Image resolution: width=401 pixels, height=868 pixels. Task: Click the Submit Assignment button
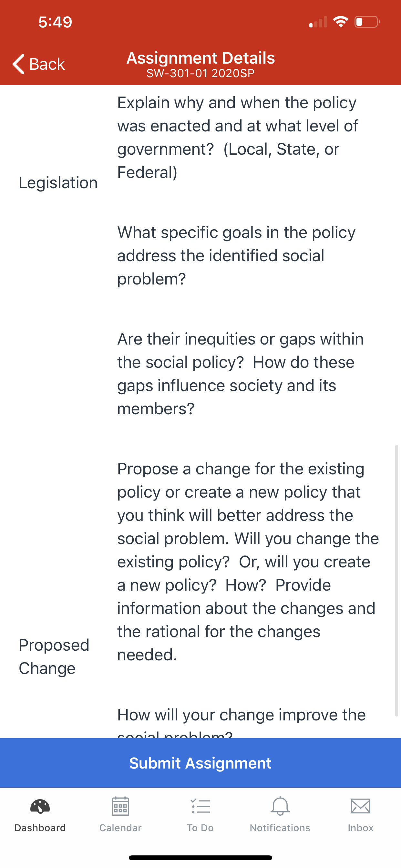tap(200, 763)
